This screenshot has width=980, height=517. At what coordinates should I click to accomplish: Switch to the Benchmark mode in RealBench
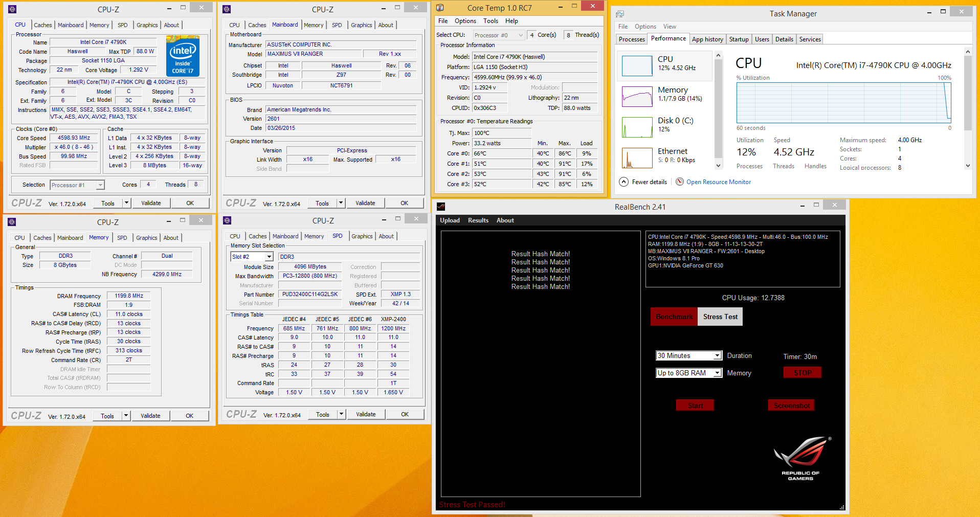click(674, 317)
